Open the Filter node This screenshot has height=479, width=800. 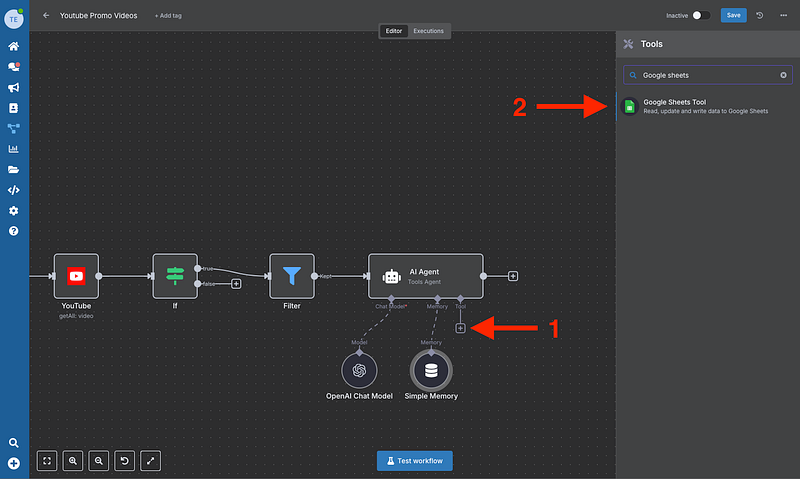[292, 276]
